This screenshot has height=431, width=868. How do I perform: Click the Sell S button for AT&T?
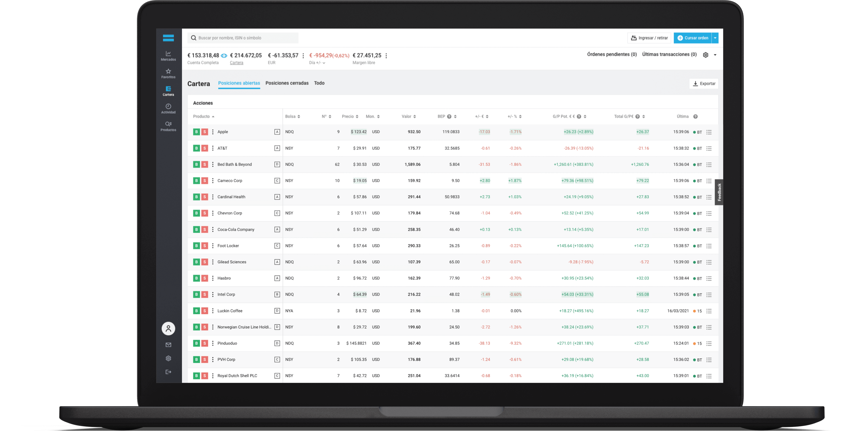click(x=205, y=148)
